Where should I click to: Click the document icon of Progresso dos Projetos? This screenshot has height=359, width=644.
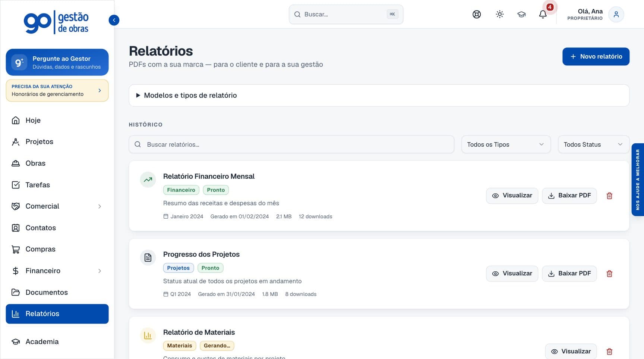148,258
